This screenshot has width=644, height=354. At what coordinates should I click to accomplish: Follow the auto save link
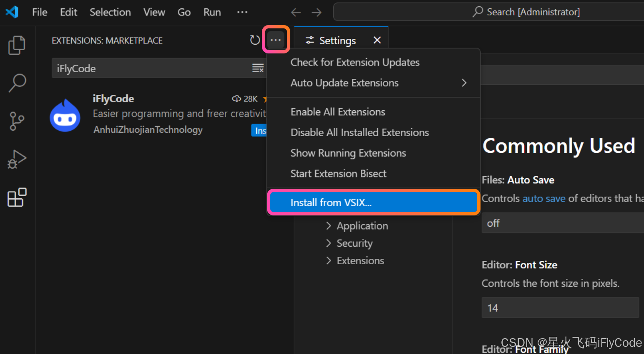click(544, 198)
